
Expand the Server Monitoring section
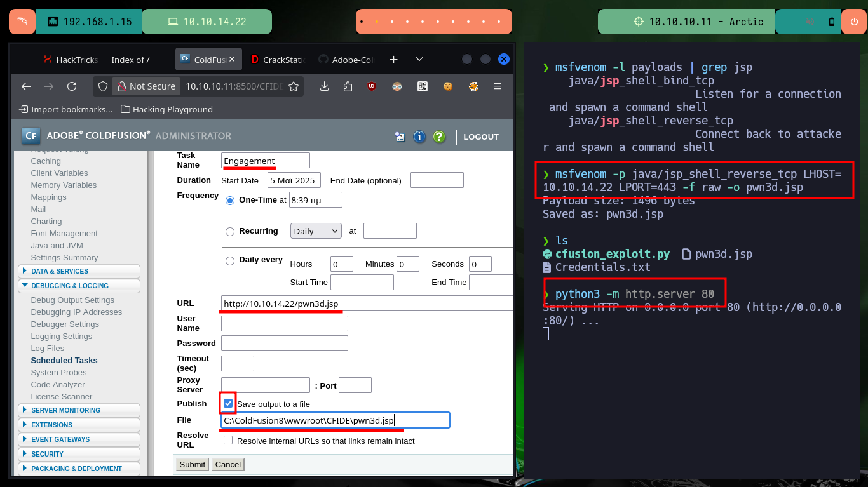pos(79,410)
